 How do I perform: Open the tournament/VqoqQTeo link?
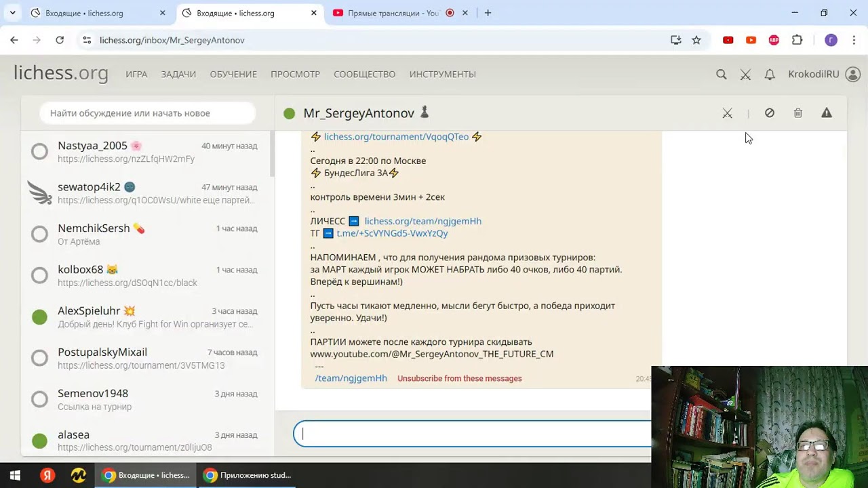click(396, 137)
